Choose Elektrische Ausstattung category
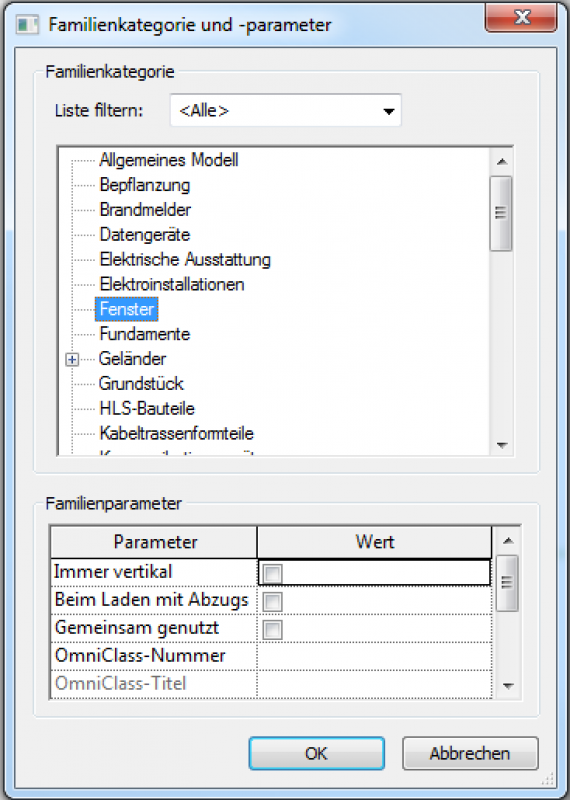 pos(185,260)
